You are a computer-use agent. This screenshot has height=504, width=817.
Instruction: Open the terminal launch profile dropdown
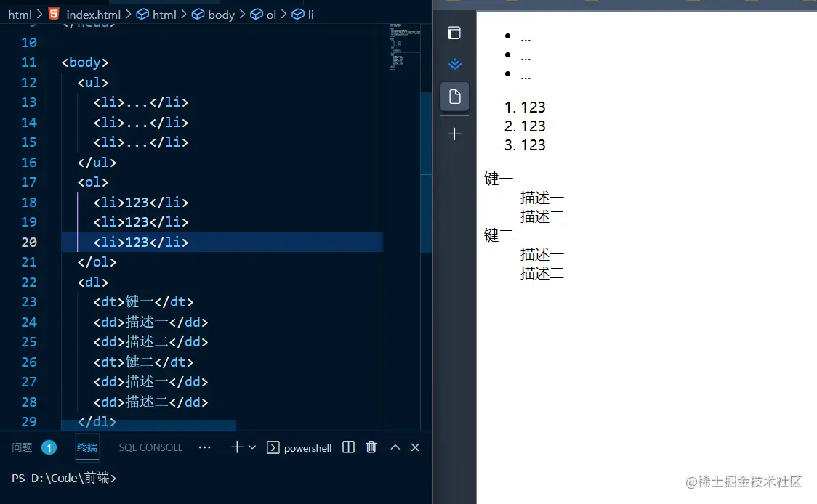click(252, 447)
